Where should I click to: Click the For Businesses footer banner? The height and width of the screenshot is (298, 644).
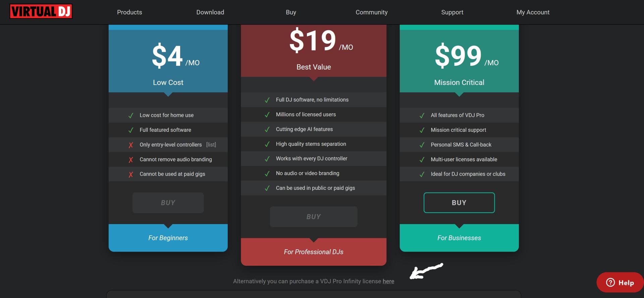pos(459,238)
